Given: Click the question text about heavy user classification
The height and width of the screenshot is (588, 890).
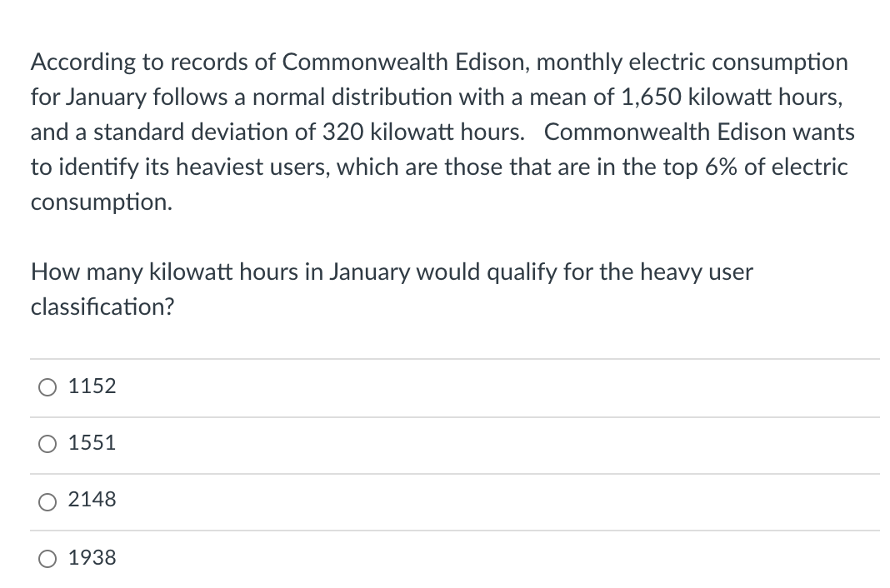Looking at the screenshot, I should [392, 289].
